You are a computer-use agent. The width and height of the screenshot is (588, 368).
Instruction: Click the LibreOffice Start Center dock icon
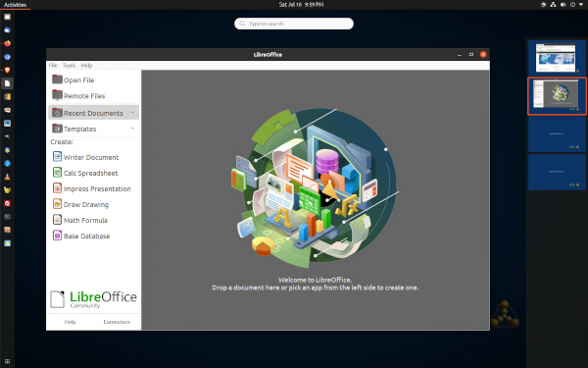pos(7,83)
